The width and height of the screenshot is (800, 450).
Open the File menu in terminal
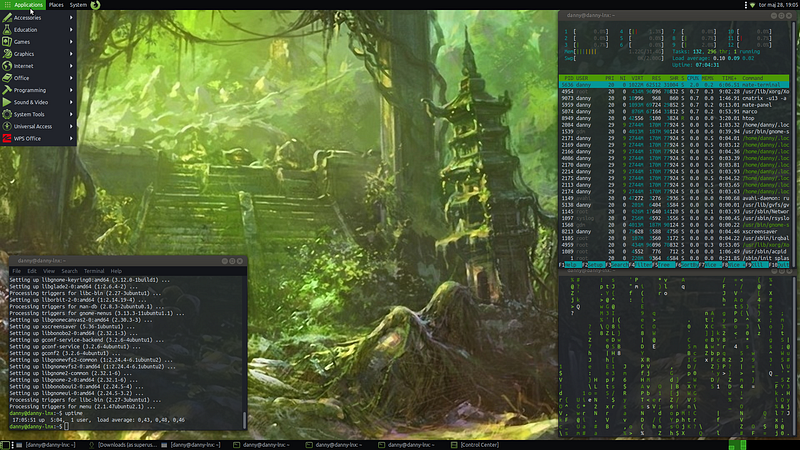(x=16, y=271)
